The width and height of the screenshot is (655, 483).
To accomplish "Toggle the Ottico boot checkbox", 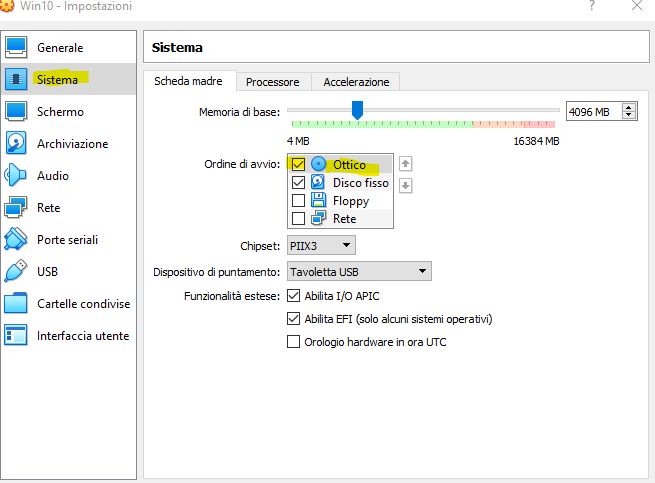I will (x=298, y=164).
